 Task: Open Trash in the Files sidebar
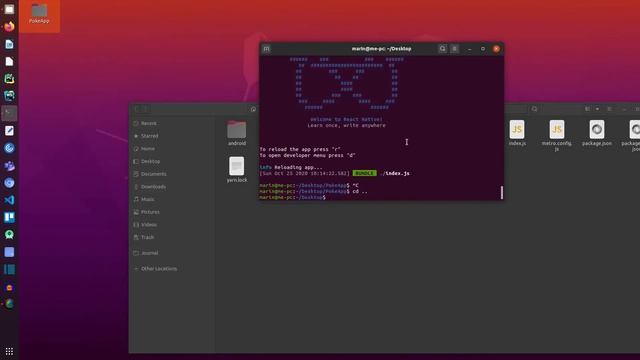172,237
